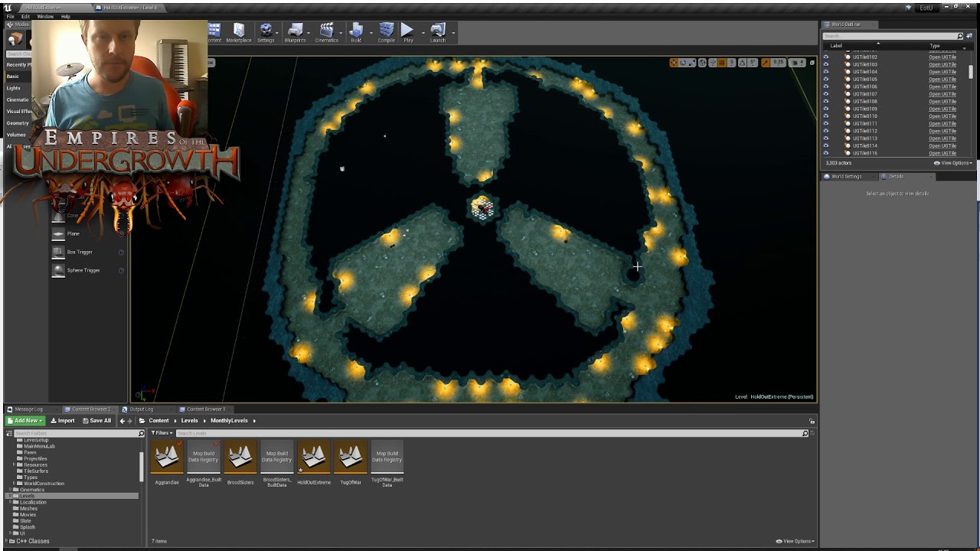
Task: Open the Marketplace toolbar icon
Action: (x=239, y=31)
